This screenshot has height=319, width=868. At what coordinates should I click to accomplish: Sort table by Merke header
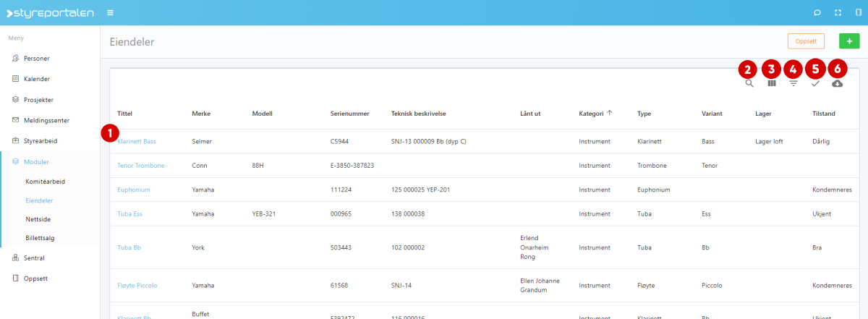pyautogui.click(x=201, y=114)
